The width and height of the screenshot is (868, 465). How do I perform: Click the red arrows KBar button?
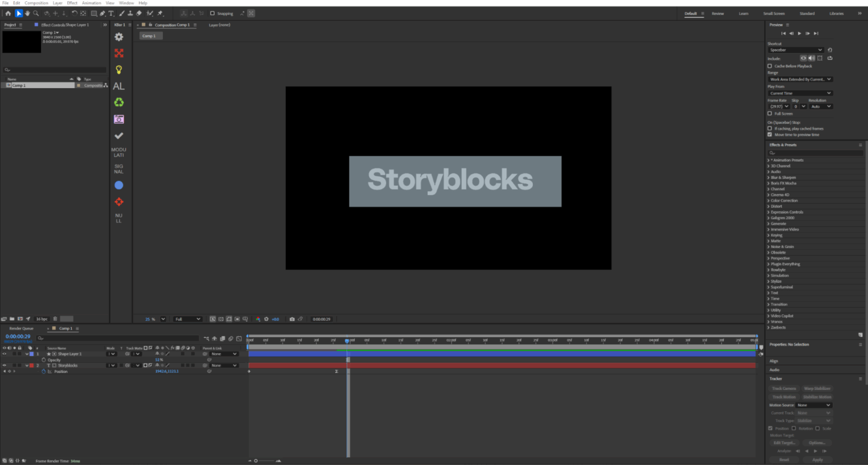pos(119,53)
